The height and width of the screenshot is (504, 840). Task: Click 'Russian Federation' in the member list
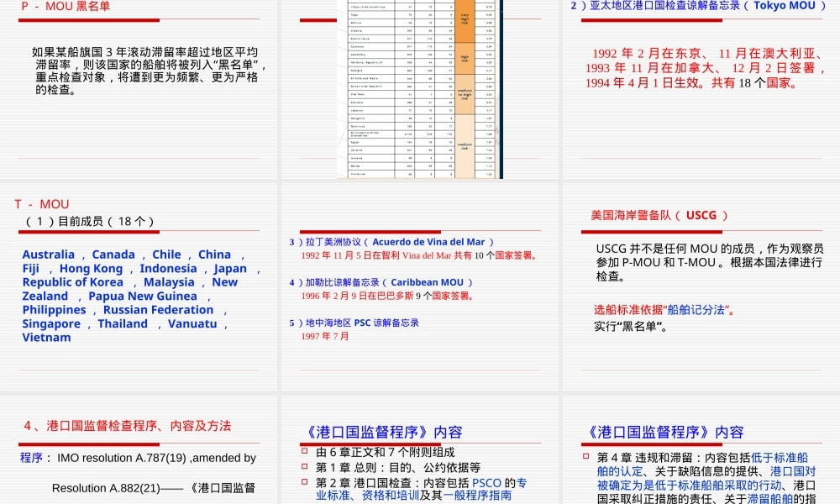click(x=158, y=310)
